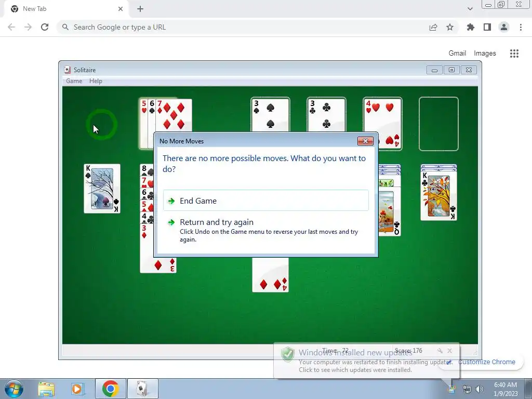Open Chrome extensions puzzle icon
This screenshot has height=399, width=532.
tap(471, 27)
